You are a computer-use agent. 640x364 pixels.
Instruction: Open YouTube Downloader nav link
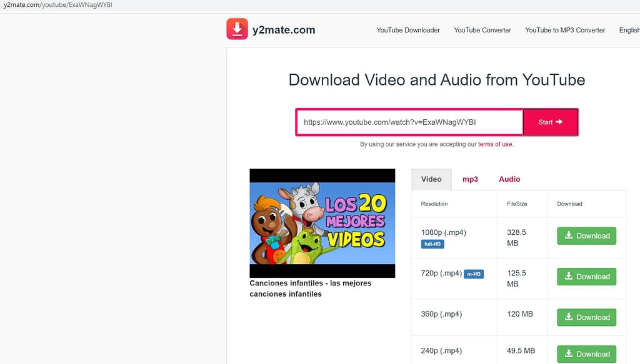(x=408, y=30)
